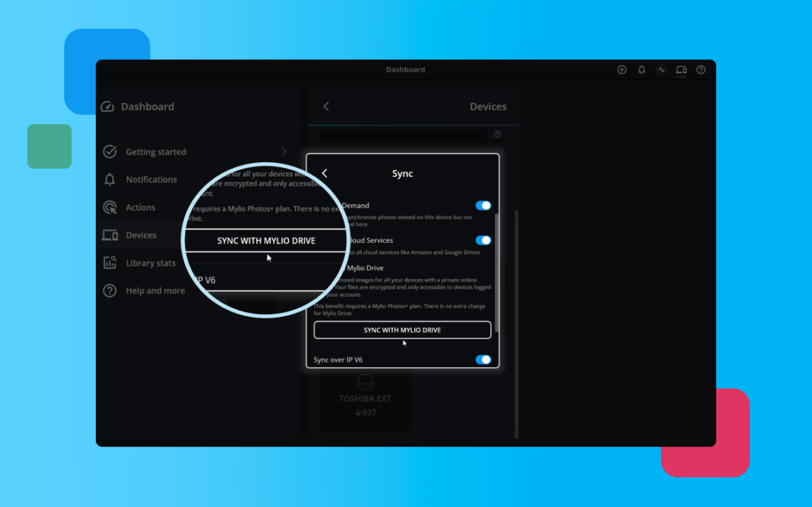812x507 pixels.
Task: Go back using the Devices panel chevron
Action: point(326,106)
